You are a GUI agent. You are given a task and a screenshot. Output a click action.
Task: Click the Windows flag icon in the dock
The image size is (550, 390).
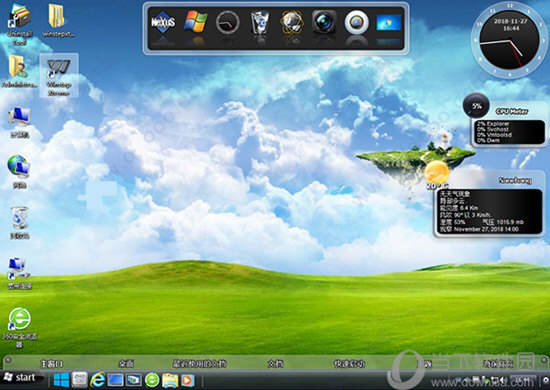click(195, 22)
